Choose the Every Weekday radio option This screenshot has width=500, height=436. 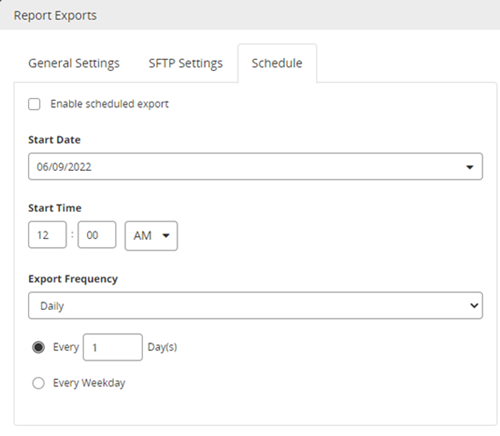[x=38, y=383]
